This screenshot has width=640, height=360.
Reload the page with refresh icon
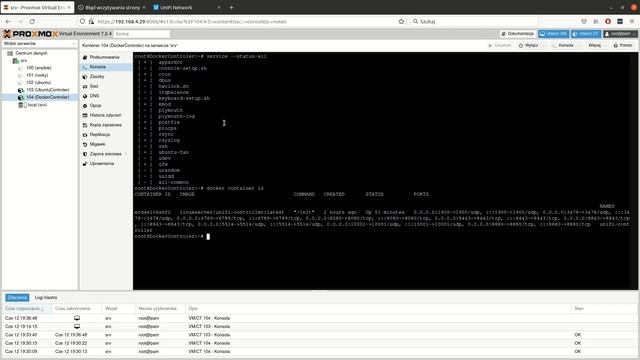[32, 21]
